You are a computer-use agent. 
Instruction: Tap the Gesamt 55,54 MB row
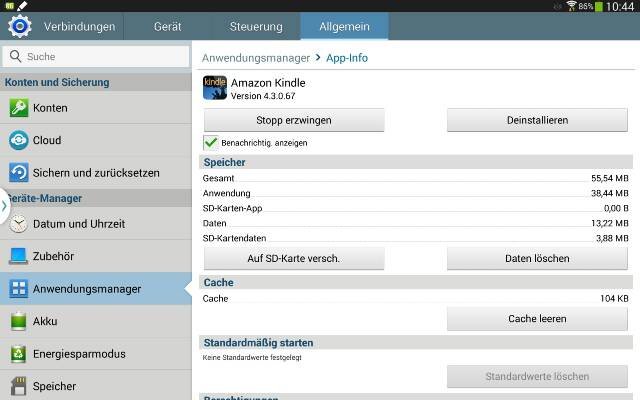point(416,178)
